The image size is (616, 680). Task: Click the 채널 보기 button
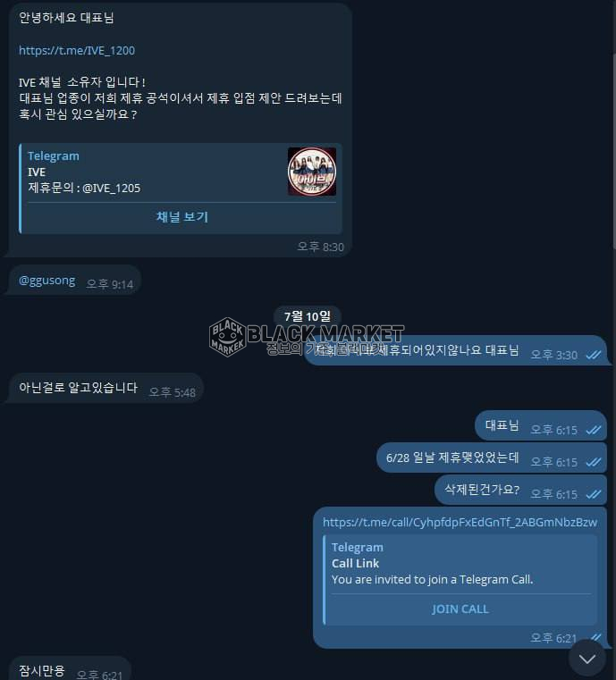(x=181, y=217)
